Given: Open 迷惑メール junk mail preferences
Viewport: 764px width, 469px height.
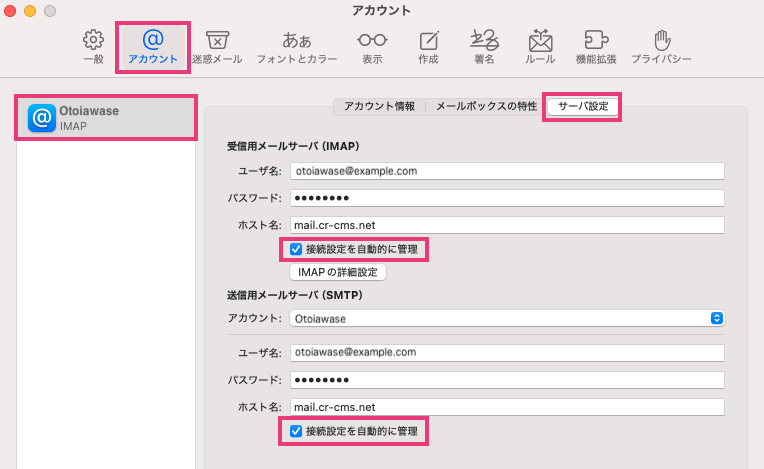Looking at the screenshot, I should [x=217, y=47].
